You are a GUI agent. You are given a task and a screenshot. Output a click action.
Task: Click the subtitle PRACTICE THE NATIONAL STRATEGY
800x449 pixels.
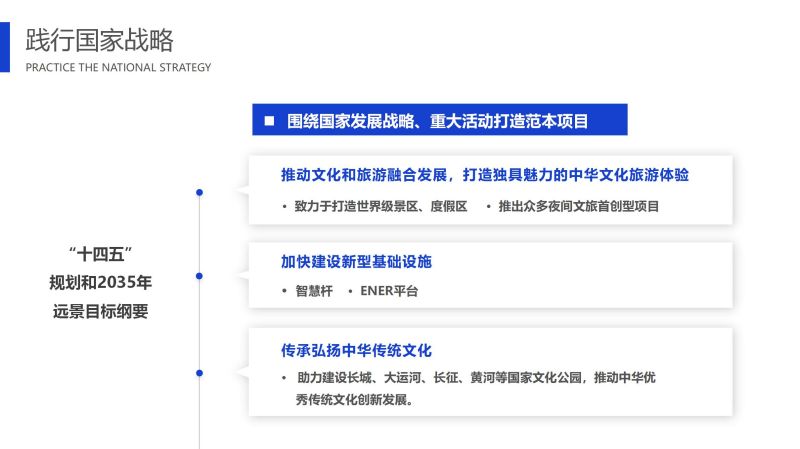click(118, 67)
